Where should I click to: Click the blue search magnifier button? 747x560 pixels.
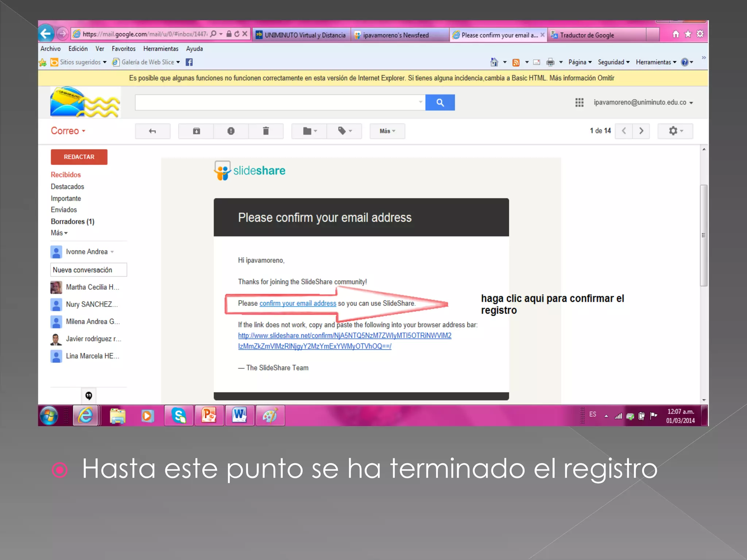(x=440, y=102)
